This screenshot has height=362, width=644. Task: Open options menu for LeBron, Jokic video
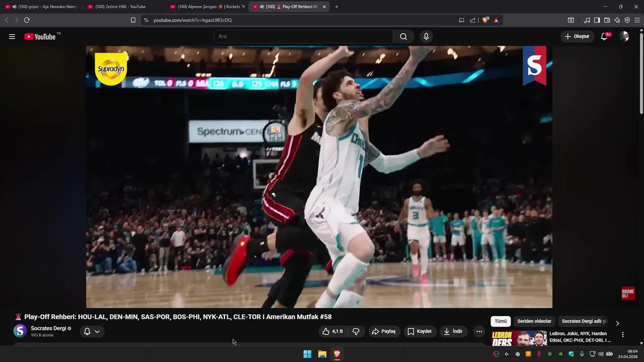(x=622, y=335)
